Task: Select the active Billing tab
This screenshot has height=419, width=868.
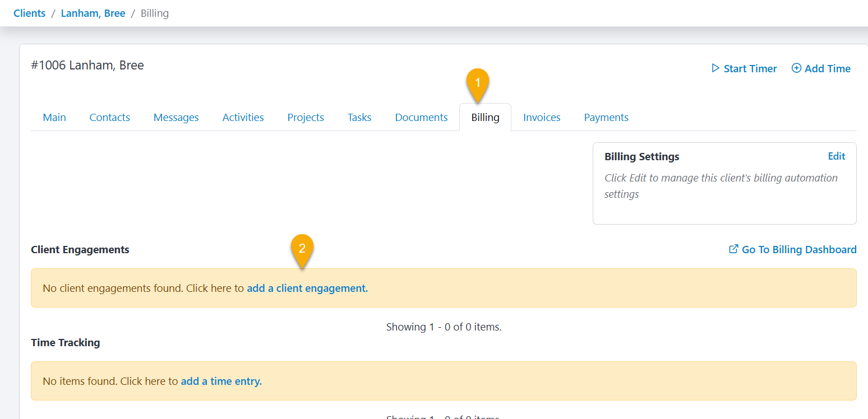Action: click(485, 118)
